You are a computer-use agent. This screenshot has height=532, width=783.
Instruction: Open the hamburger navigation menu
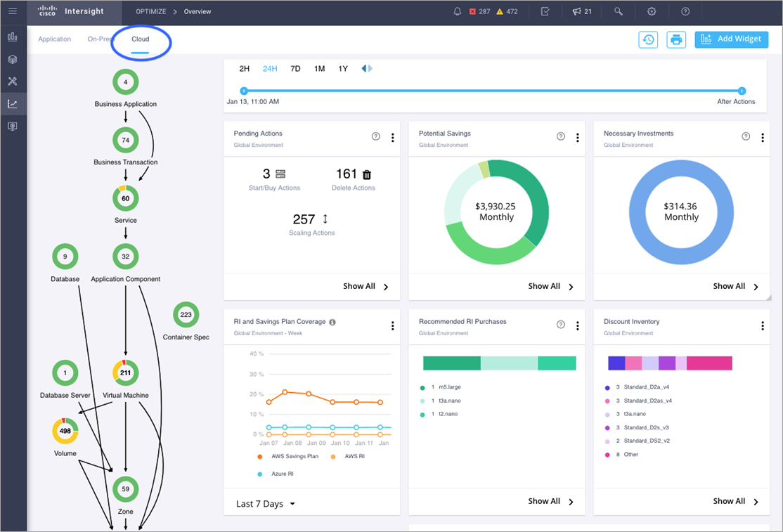click(13, 11)
